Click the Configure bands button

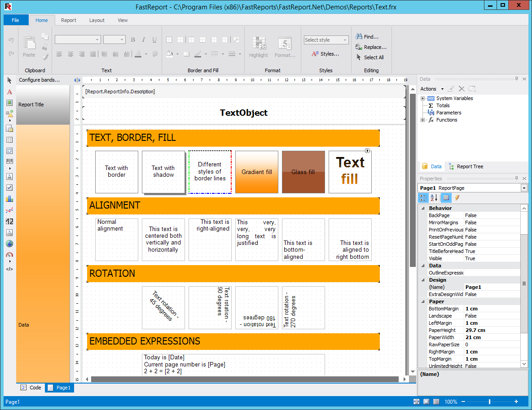point(40,80)
